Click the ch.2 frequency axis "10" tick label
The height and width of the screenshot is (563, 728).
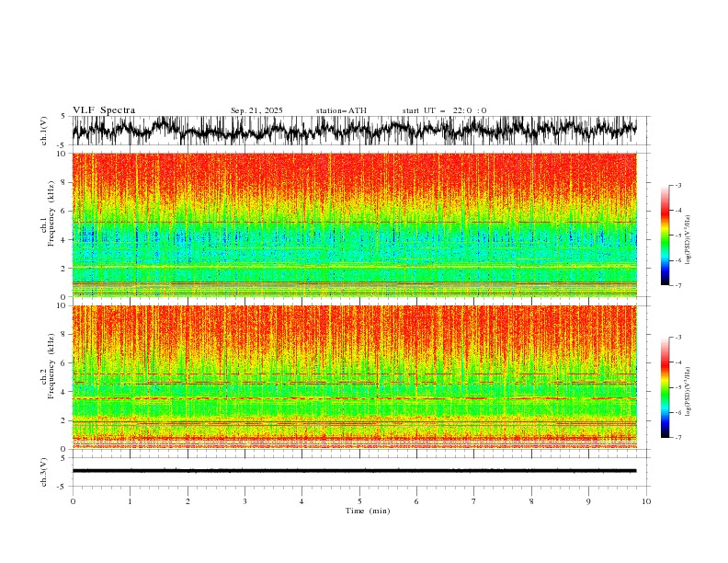click(63, 305)
